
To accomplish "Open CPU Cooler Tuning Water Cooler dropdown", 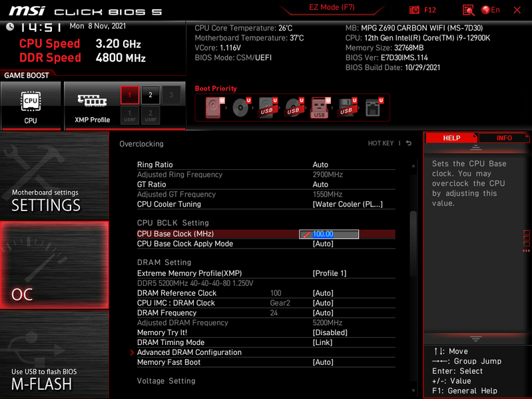I will pyautogui.click(x=348, y=204).
